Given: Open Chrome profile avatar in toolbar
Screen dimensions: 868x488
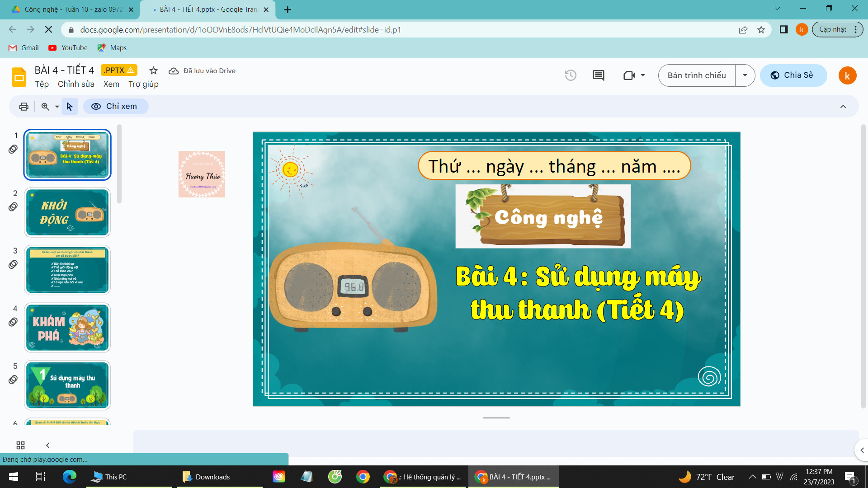Looking at the screenshot, I should tap(802, 30).
